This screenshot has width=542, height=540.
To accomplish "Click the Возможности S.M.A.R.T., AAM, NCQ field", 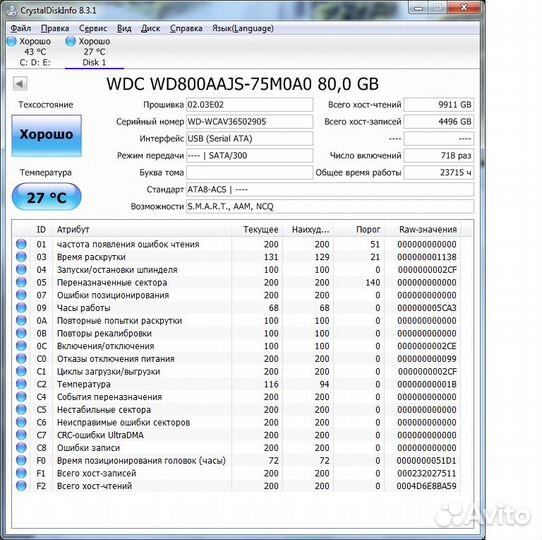I will [330, 206].
